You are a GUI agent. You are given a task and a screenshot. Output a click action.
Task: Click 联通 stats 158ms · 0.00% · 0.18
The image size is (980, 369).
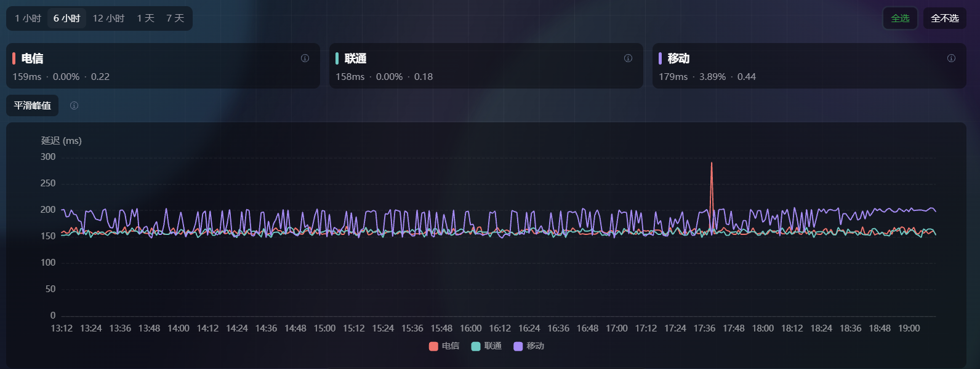point(384,77)
